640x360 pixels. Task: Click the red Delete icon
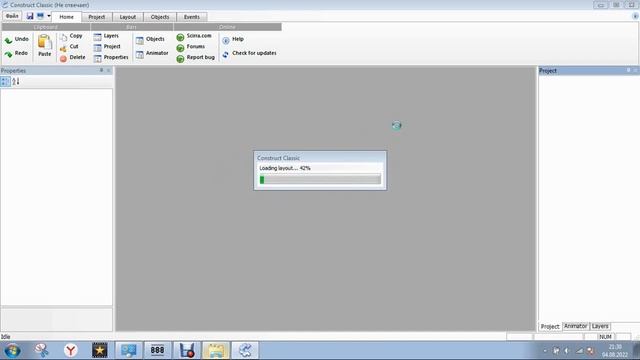point(63,59)
